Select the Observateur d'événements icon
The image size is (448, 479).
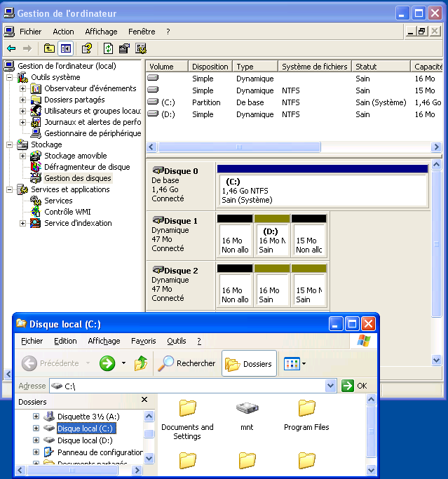(x=36, y=88)
